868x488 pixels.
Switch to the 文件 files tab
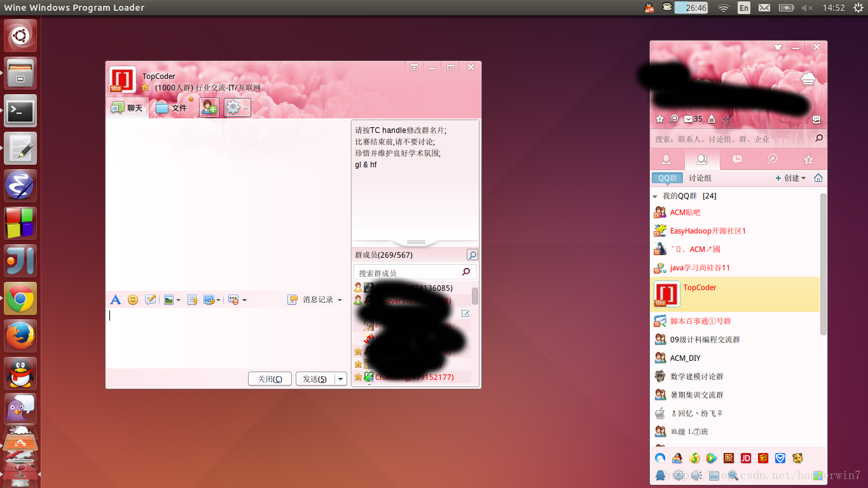click(172, 108)
